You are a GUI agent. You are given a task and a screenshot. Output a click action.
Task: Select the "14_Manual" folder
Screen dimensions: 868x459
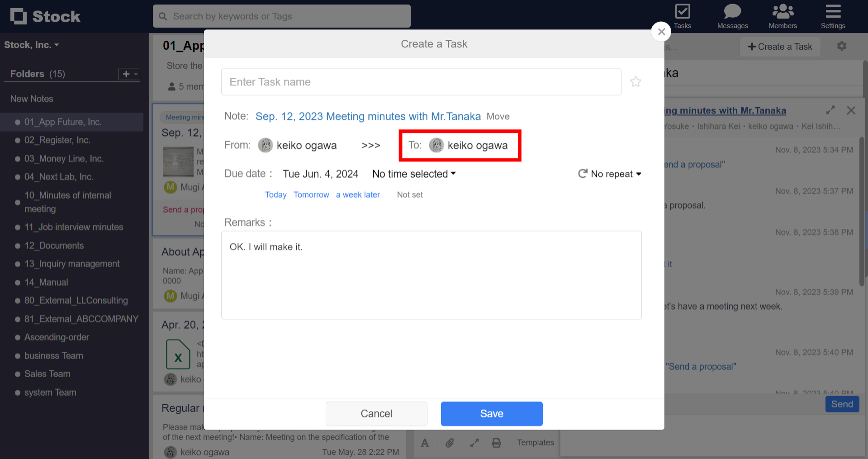(46, 282)
